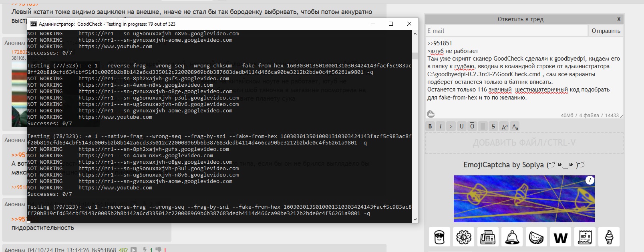Insert quote mark with the > button
The image size is (644, 252).
pyautogui.click(x=451, y=126)
